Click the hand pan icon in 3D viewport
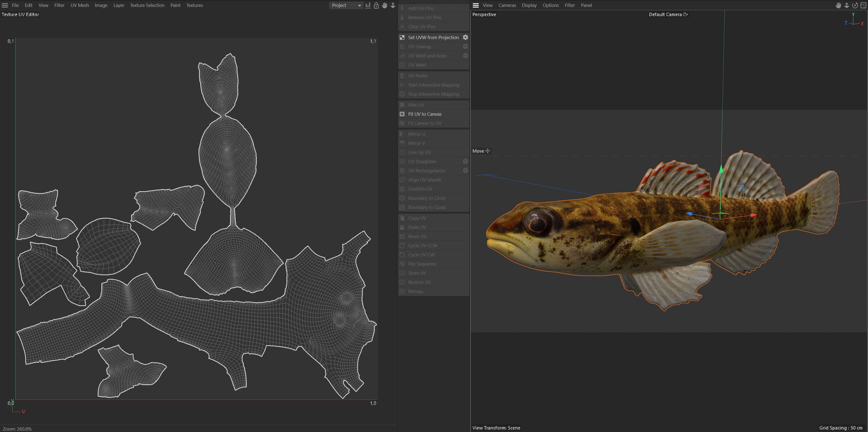Viewport: 868px width, 432px height. [838, 5]
